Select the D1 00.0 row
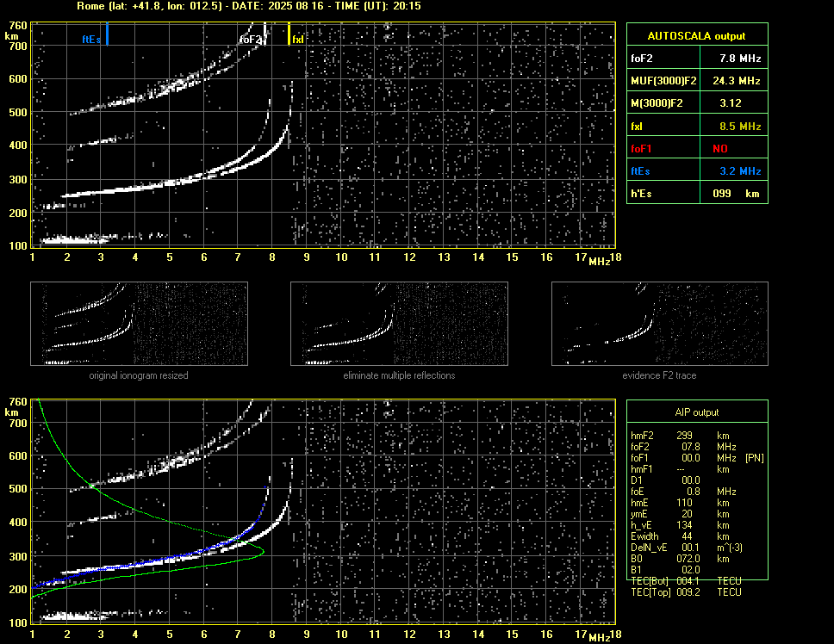The width and height of the screenshot is (834, 644). tap(665, 480)
